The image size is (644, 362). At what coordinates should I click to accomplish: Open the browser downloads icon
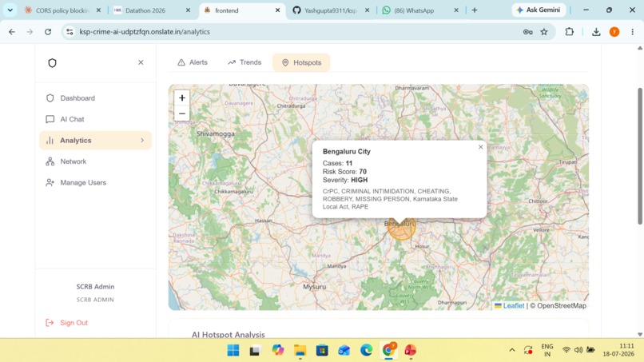[596, 32]
